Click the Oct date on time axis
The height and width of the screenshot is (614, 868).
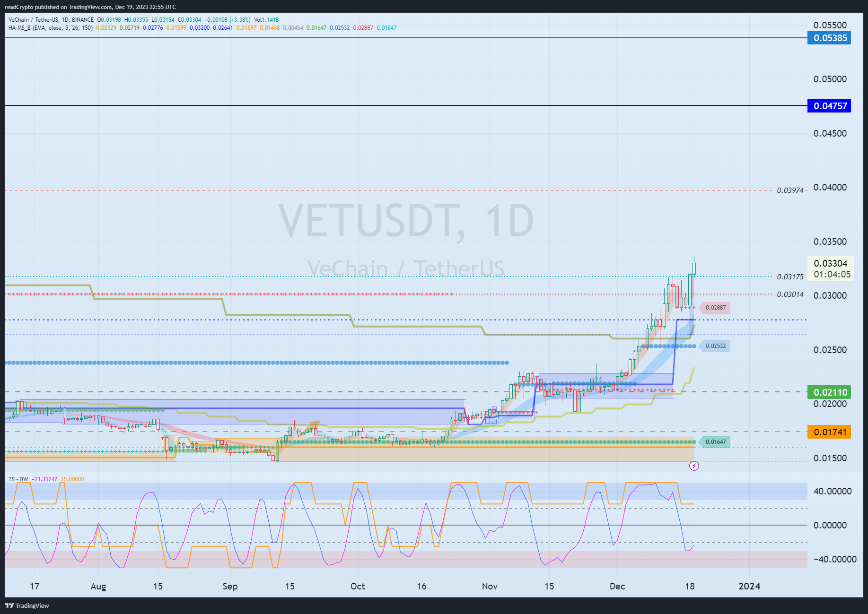(358, 586)
